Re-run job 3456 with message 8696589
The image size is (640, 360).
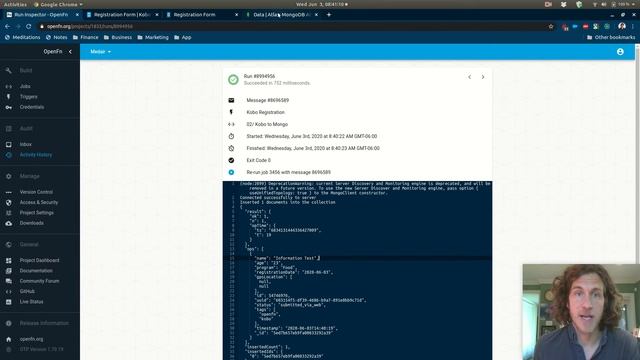[288, 173]
